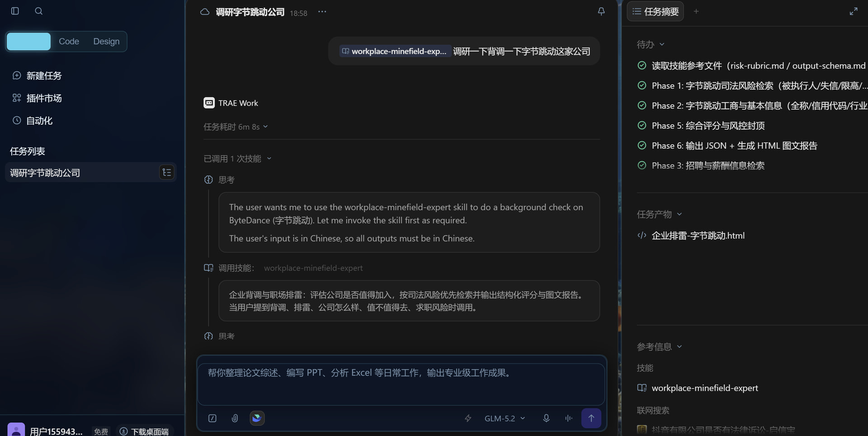Screen dimensions: 868x436
Task: Click the lightning bolt icon near GLM-5.2
Action: 468,418
